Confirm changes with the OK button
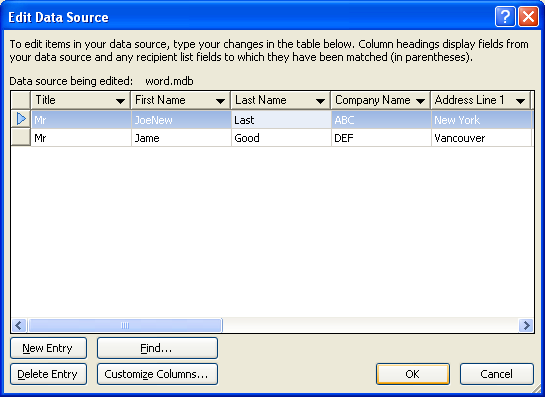Viewport: 545px width, 397px height. pos(413,374)
